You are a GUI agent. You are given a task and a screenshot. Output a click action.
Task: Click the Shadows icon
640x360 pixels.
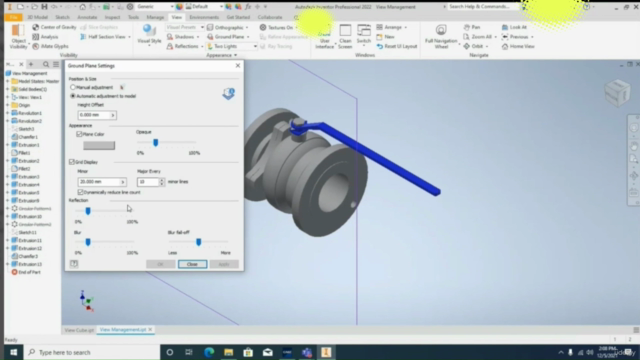(x=170, y=37)
